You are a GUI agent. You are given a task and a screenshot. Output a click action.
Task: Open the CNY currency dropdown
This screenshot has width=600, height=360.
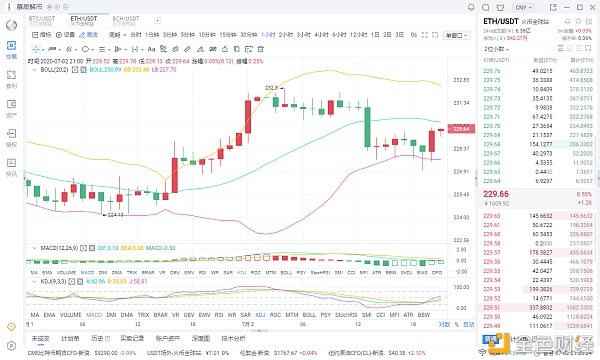click(524, 7)
